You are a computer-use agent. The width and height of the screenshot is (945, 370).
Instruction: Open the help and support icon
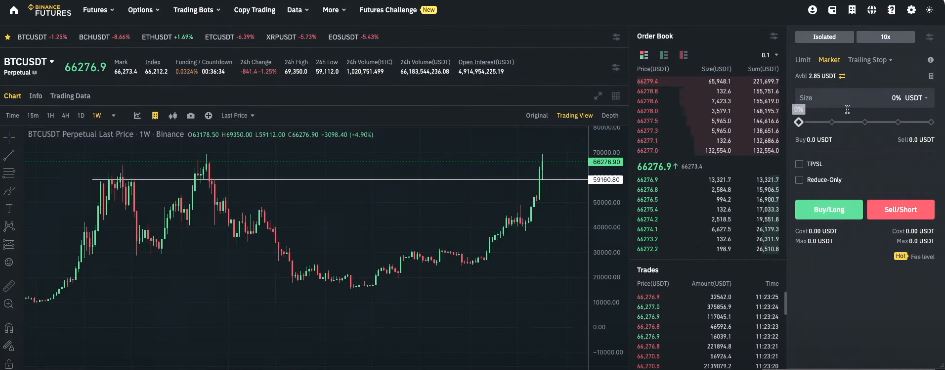coord(891,10)
